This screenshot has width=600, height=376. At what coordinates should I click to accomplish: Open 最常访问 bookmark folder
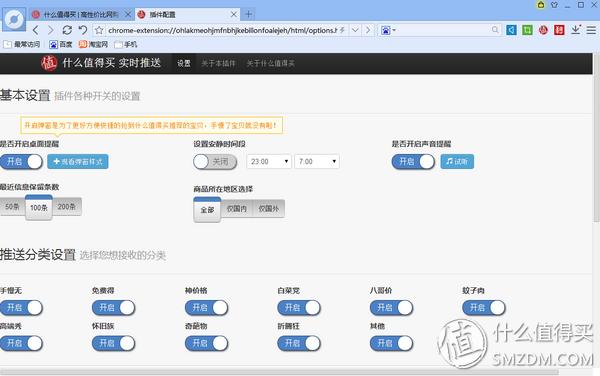pyautogui.click(x=22, y=44)
